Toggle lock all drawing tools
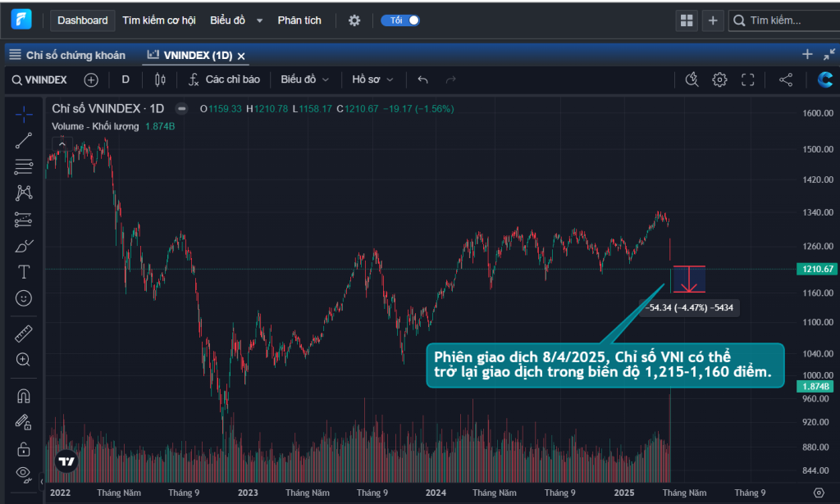Image resolution: width=840 pixels, height=504 pixels. pos(24,448)
